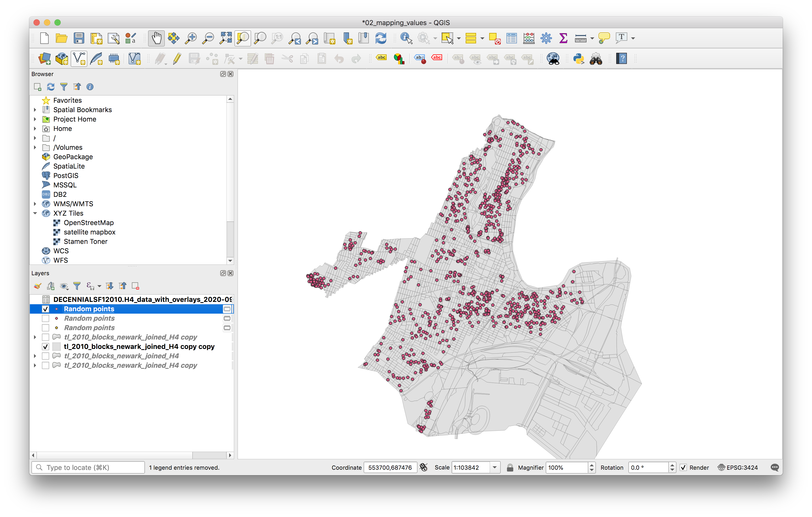The width and height of the screenshot is (812, 517).
Task: Expand the Spatial Bookmarks node
Action: coord(35,110)
